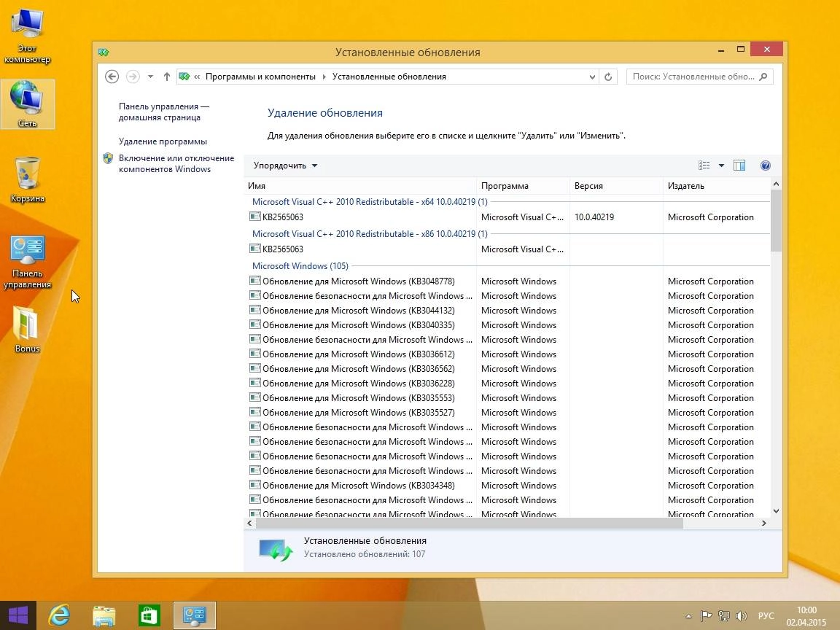Click the vertical scrollbar thumb
The height and width of the screenshot is (630, 840).
pos(776,221)
